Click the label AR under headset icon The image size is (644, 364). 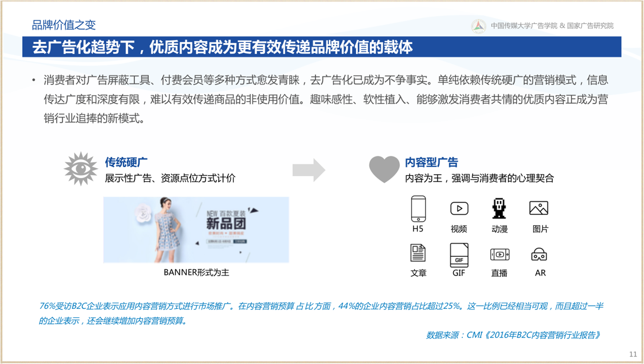(x=540, y=273)
